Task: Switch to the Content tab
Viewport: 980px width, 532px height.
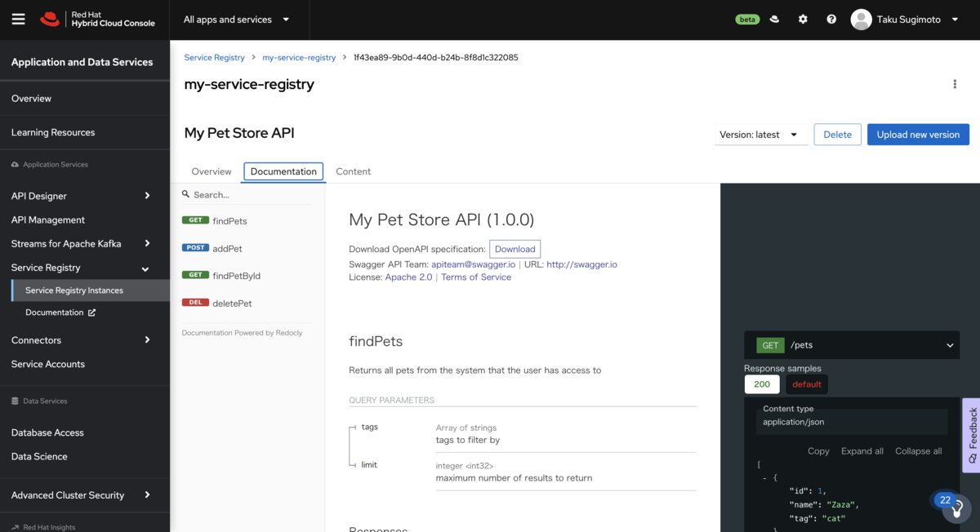Action: tap(353, 171)
